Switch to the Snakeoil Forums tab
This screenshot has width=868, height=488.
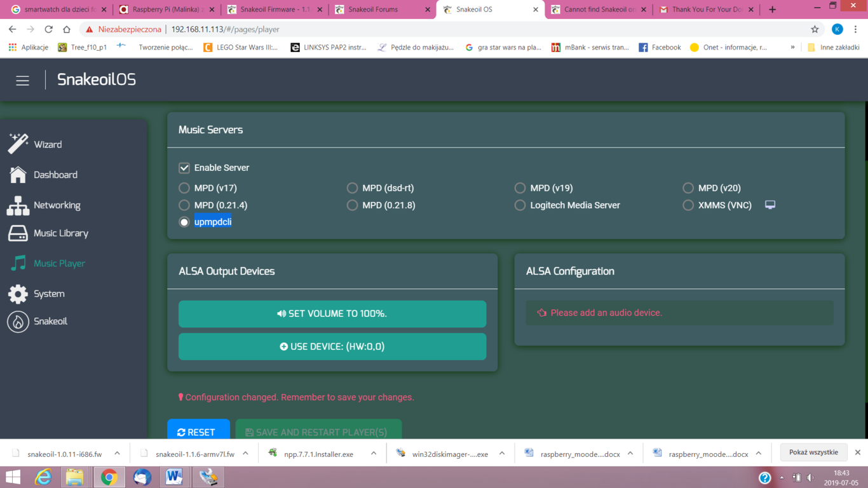[x=383, y=10]
